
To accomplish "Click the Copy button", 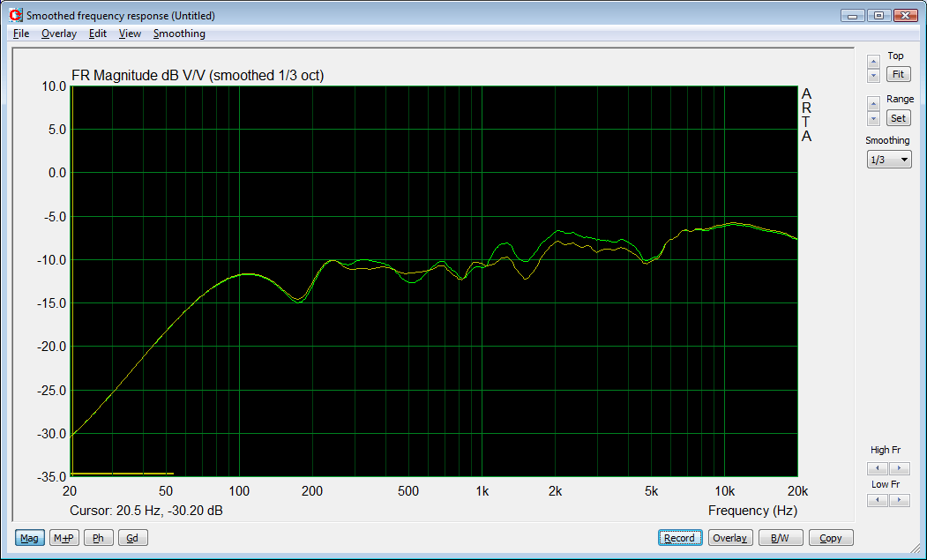I will (x=831, y=538).
